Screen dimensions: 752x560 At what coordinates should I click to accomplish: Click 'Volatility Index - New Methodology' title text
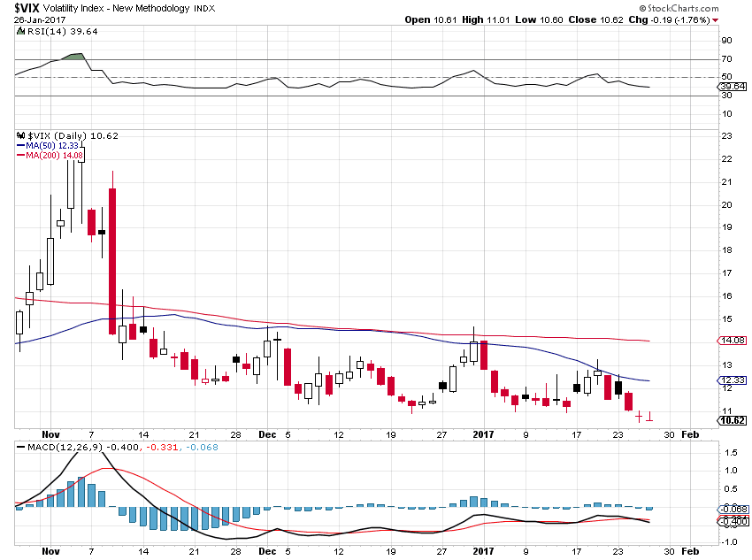(117, 9)
